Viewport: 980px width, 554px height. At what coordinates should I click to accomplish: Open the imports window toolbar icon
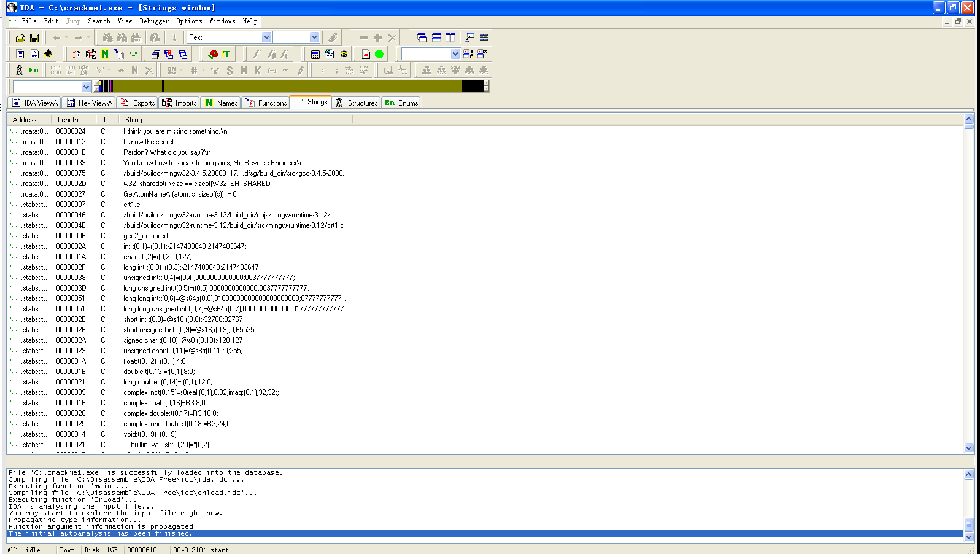pyautogui.click(x=91, y=54)
